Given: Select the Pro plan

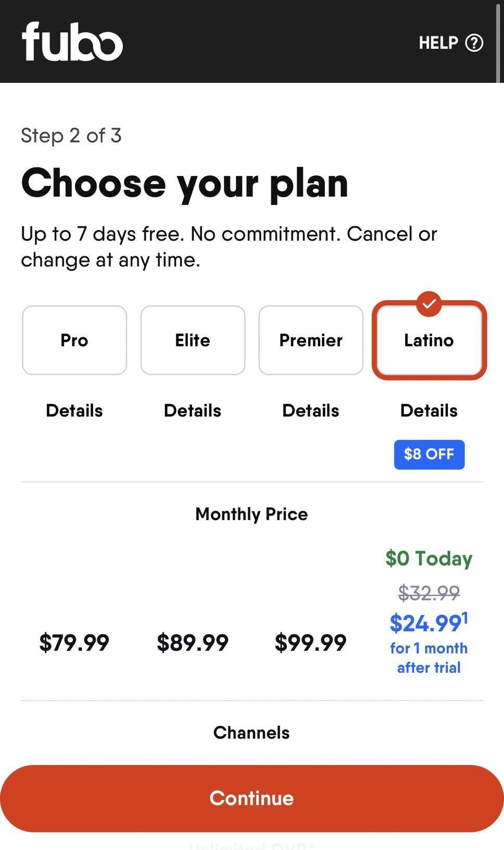Looking at the screenshot, I should [74, 340].
